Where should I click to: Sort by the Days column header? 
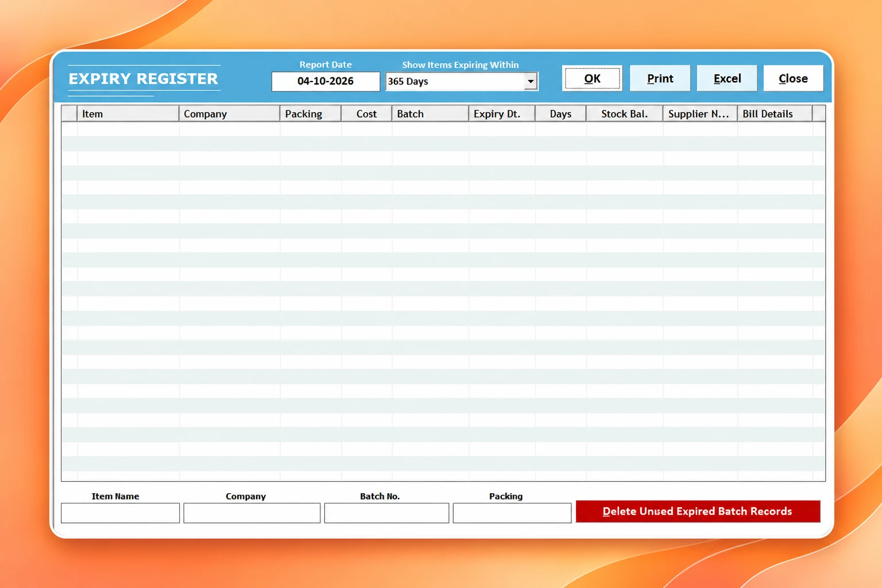(x=560, y=114)
